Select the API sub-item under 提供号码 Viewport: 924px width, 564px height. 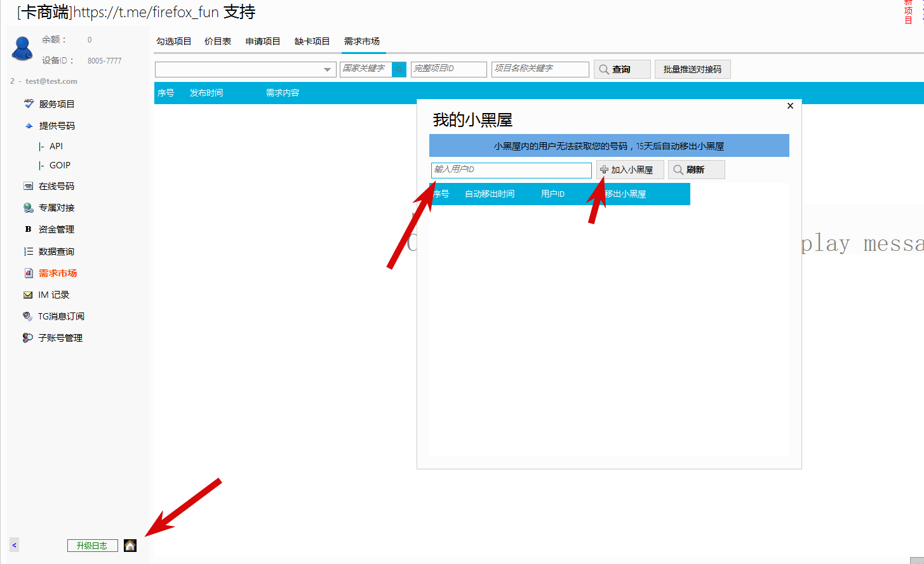click(x=56, y=146)
